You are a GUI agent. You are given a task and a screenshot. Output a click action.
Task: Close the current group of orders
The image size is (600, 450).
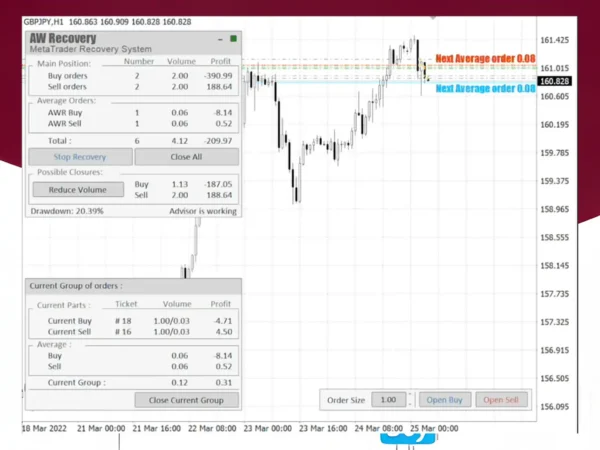pyautogui.click(x=187, y=400)
